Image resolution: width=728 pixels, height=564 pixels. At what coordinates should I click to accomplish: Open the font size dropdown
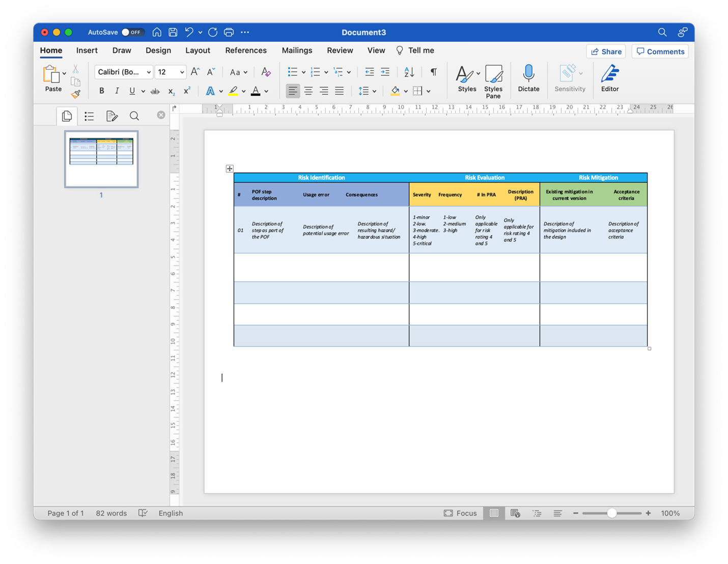182,72
